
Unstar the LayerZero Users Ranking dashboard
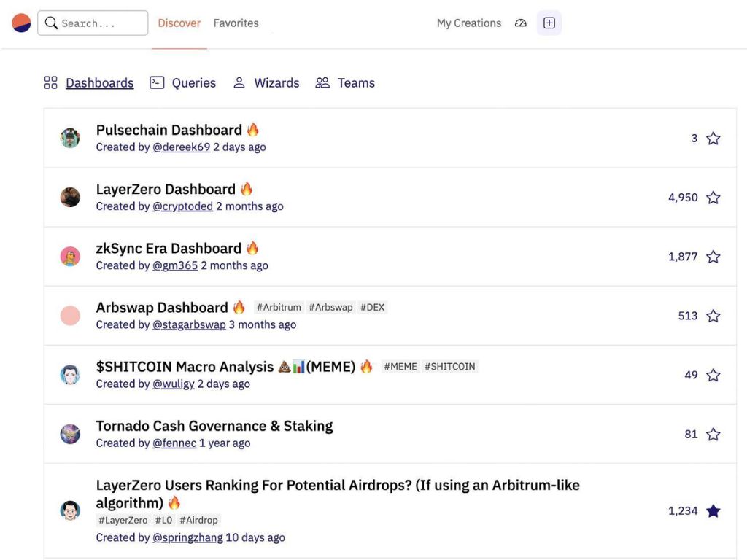coord(713,511)
